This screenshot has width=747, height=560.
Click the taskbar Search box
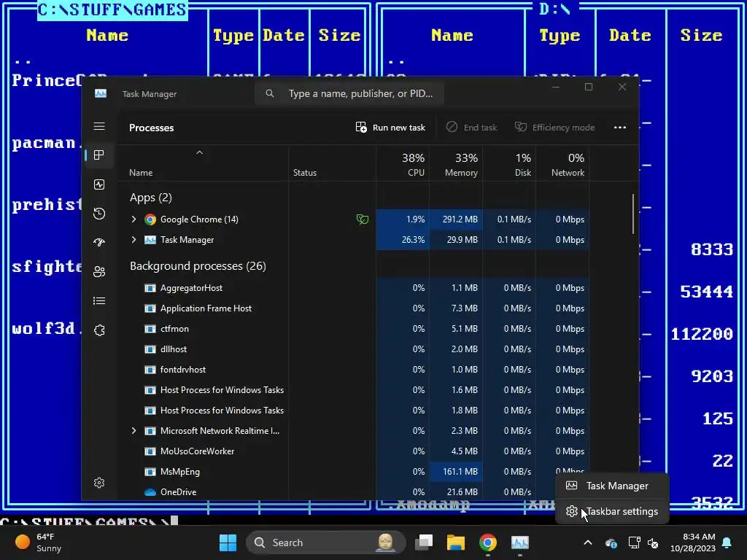coord(325,542)
